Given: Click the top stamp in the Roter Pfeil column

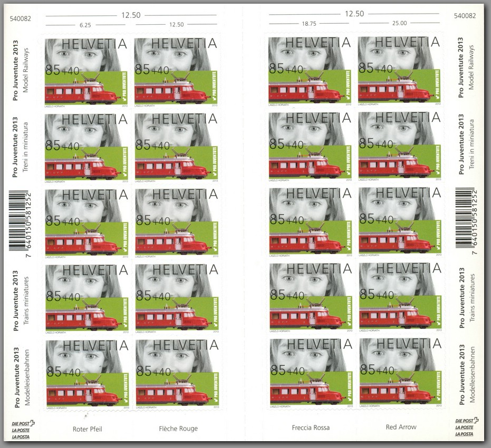Looking at the screenshot, I should tap(86, 73).
